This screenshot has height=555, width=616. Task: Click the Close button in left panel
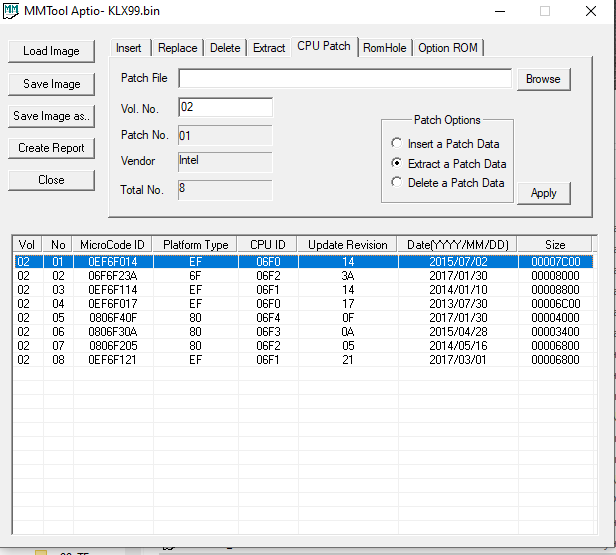pos(51,180)
